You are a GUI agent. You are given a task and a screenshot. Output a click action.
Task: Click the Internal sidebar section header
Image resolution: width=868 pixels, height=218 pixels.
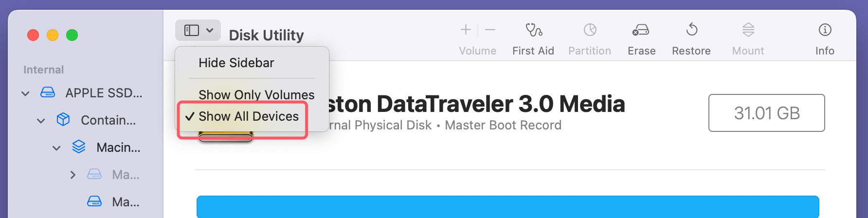click(x=44, y=70)
